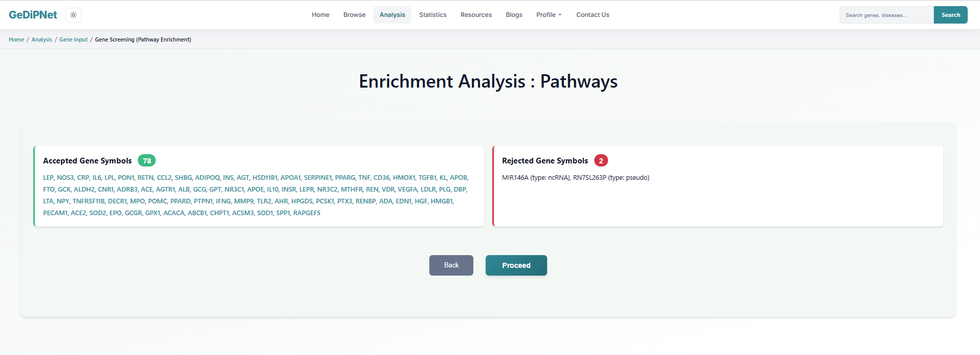This screenshot has width=980, height=355.
Task: Follow the Analysis breadcrumb link
Action: 41,39
